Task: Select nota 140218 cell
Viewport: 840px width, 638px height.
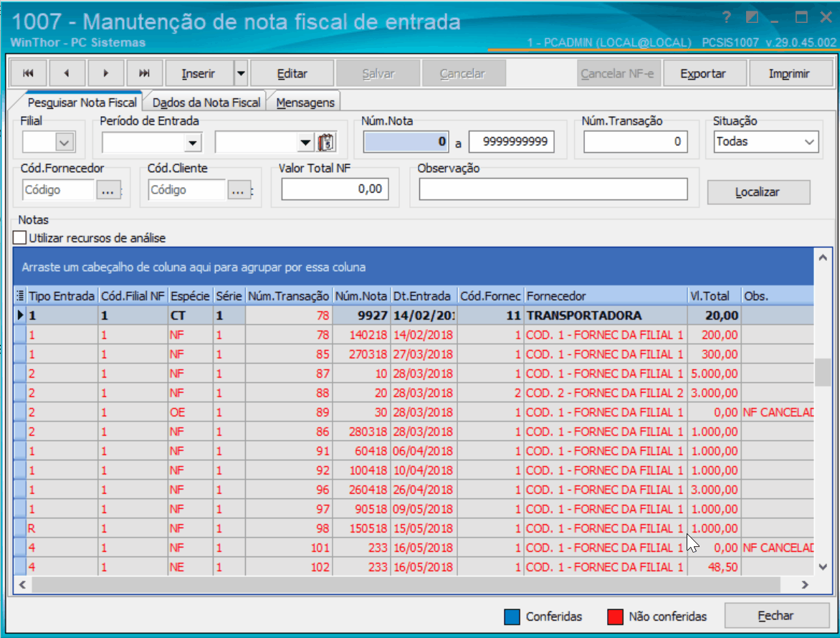Action: click(362, 335)
